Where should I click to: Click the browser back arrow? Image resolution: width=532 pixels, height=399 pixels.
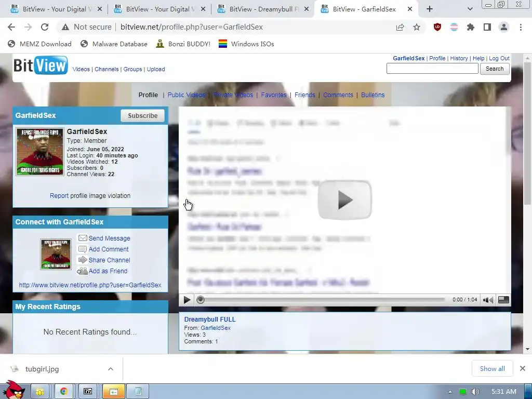(11, 27)
